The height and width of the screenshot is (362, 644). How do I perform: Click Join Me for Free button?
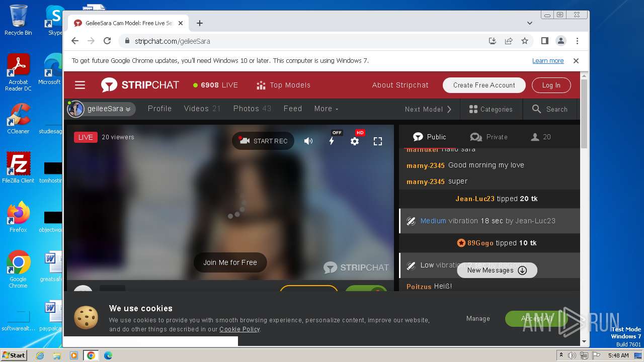point(230,262)
